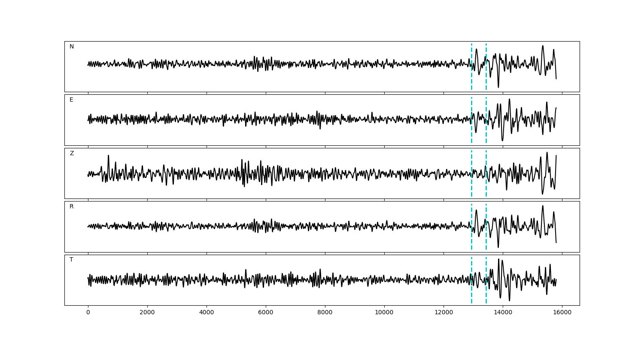Click the N component panel label
This screenshot has width=644, height=343.
coord(72,47)
